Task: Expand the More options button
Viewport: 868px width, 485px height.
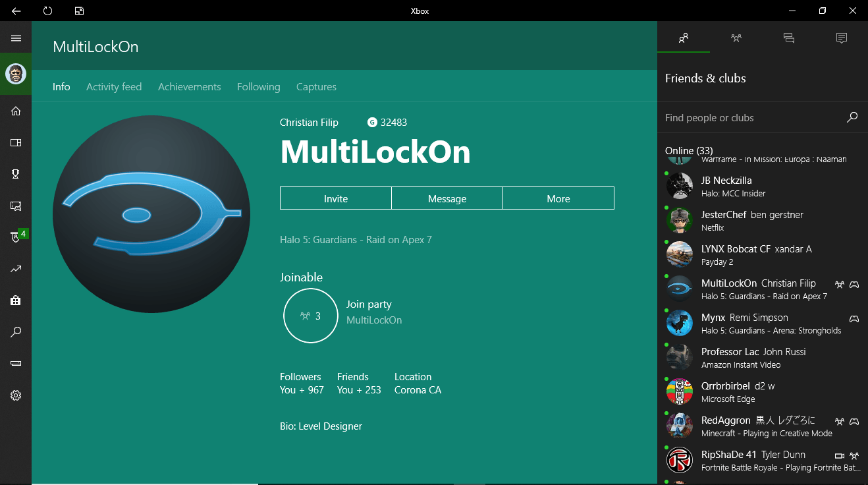Action: (x=558, y=198)
